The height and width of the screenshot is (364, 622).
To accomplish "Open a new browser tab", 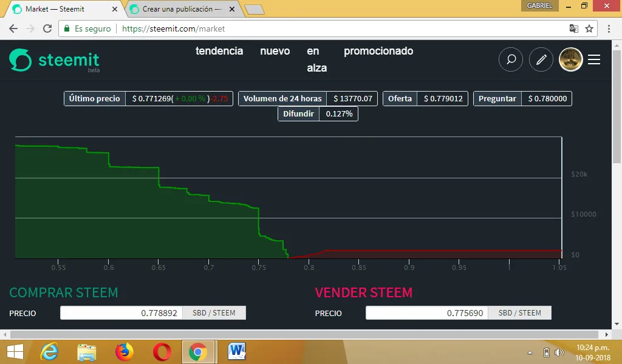I will point(255,10).
